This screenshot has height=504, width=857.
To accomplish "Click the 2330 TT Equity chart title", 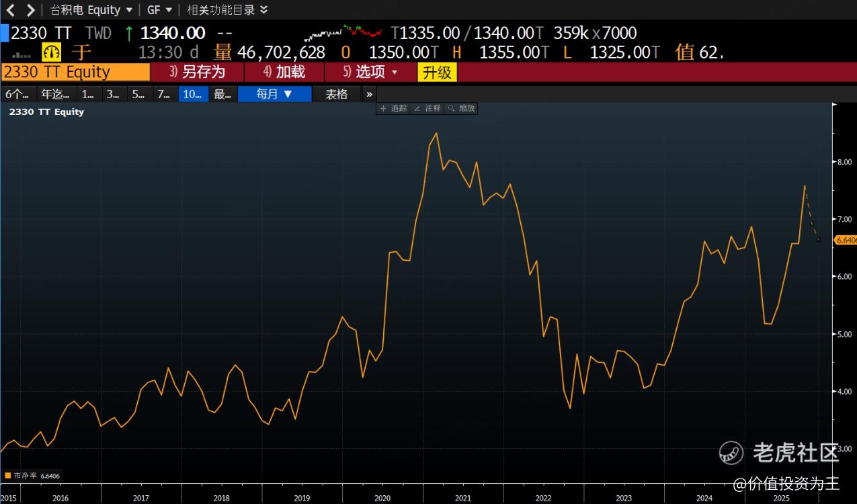I will 46,112.
